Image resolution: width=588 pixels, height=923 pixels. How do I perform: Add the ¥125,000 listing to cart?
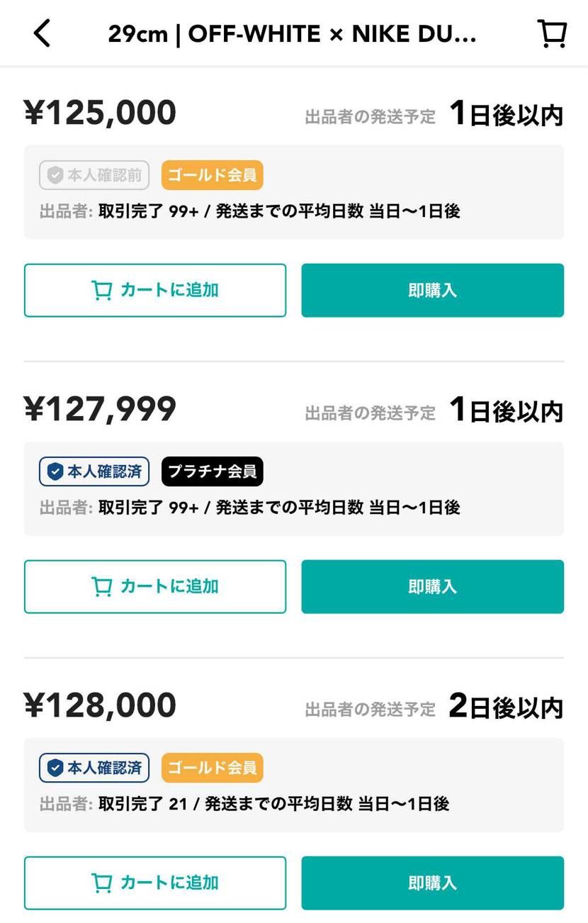[x=155, y=291]
